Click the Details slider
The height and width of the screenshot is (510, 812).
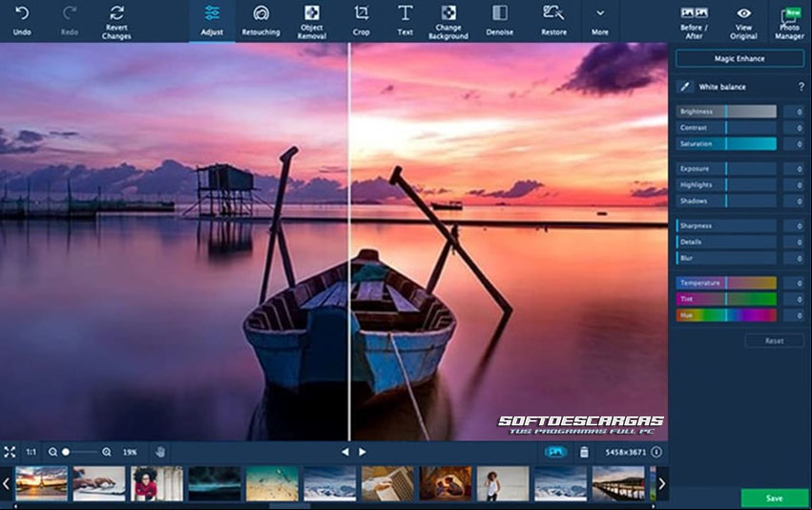[726, 242]
